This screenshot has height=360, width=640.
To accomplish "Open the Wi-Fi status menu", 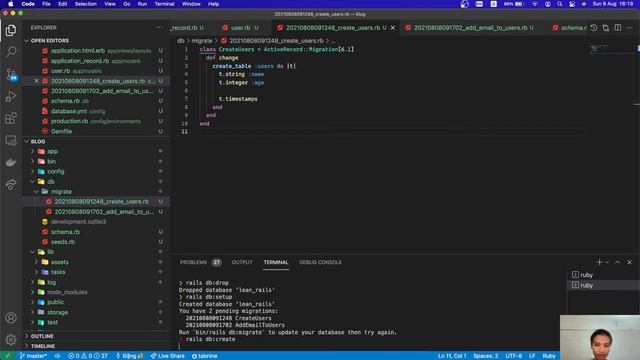I will tap(535, 4).
